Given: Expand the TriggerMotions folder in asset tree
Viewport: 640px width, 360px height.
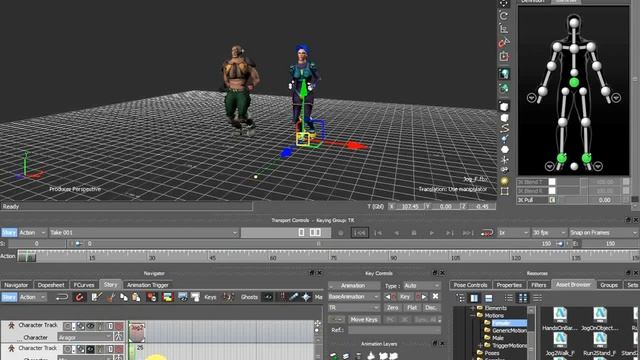Looking at the screenshot, I should tap(481, 346).
